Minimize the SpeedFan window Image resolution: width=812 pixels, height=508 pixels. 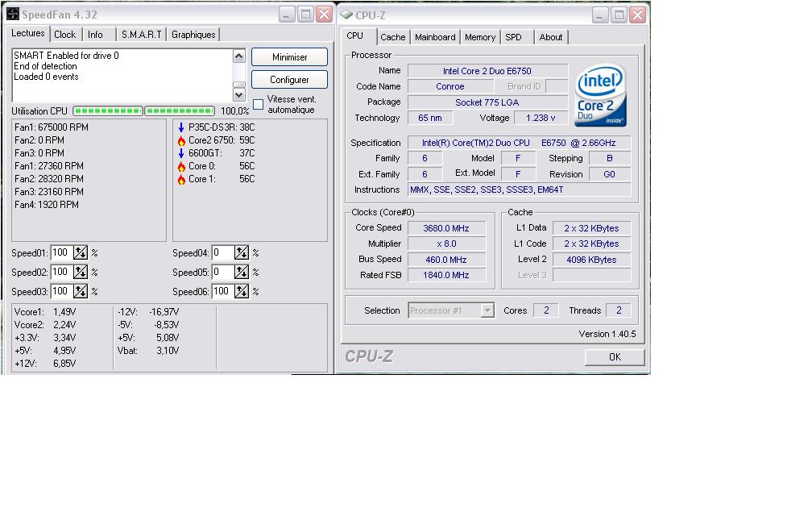(x=287, y=15)
